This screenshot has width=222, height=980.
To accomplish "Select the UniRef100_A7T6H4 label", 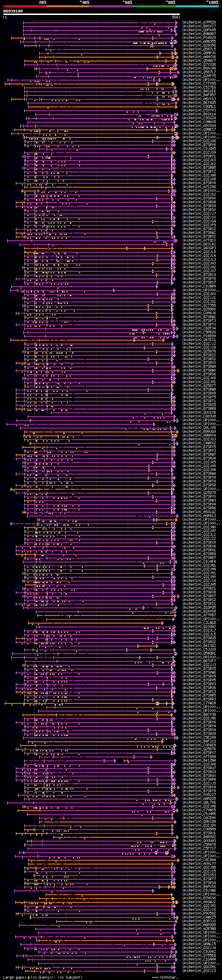I will point(199,757).
